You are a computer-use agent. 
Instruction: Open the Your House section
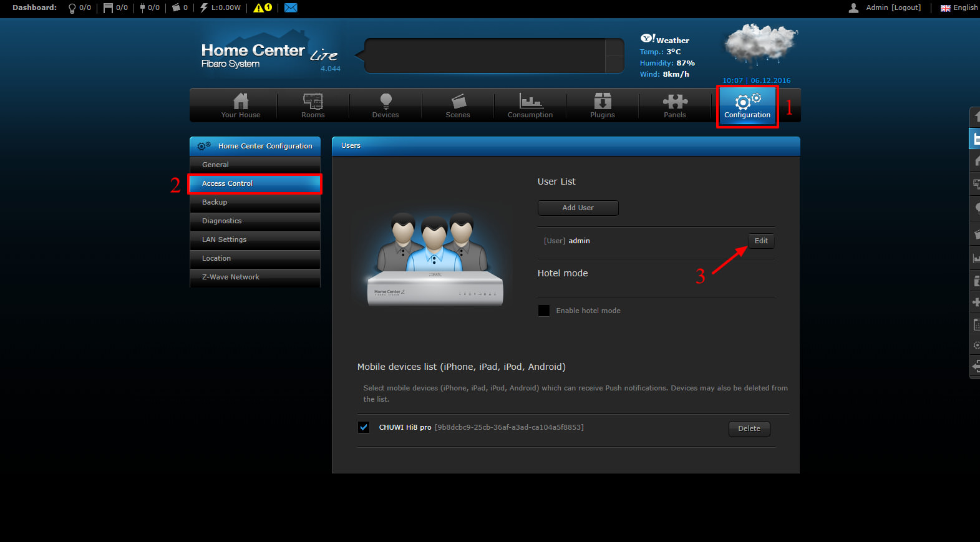241,105
